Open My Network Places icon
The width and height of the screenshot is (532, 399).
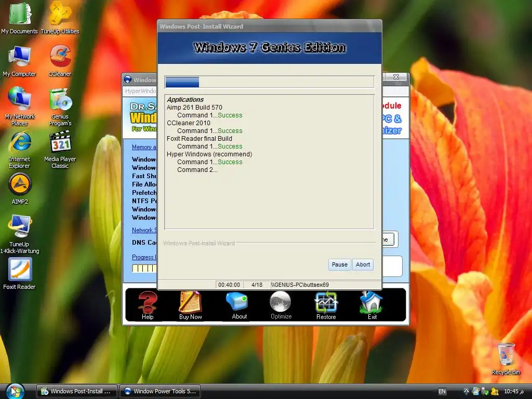[x=19, y=106]
